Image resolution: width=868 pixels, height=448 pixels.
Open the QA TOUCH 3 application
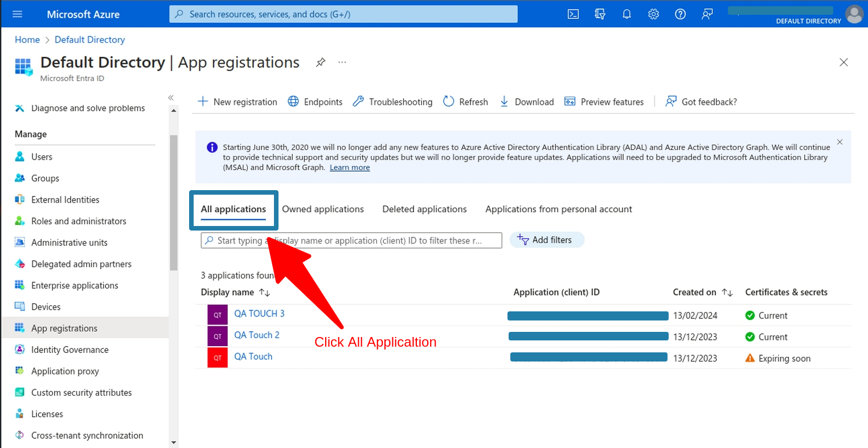(x=259, y=314)
